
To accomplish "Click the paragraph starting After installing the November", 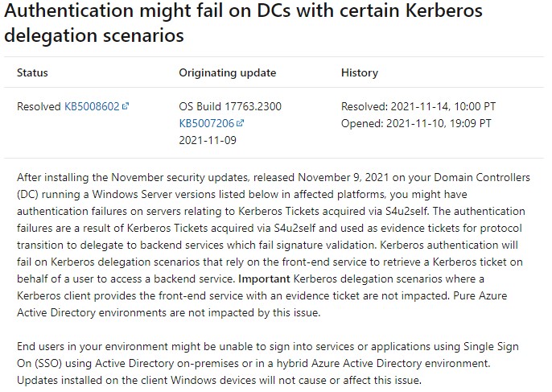I will [274, 245].
